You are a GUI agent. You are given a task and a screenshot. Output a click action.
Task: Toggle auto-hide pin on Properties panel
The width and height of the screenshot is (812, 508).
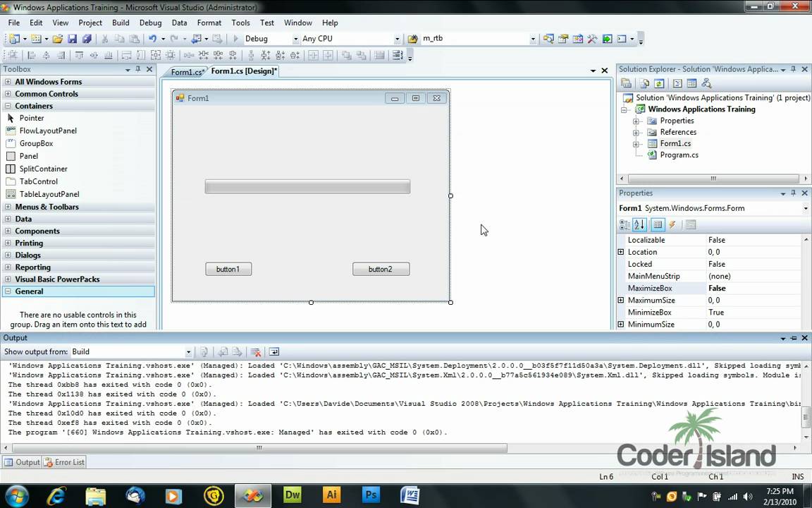pos(794,193)
